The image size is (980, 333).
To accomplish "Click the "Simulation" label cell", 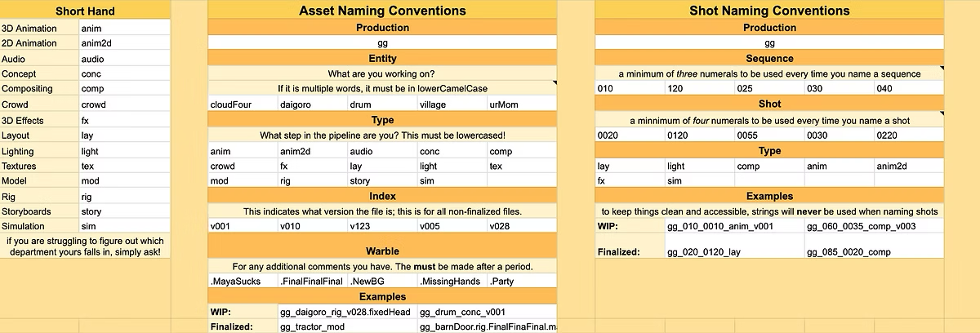I will click(x=39, y=226).
